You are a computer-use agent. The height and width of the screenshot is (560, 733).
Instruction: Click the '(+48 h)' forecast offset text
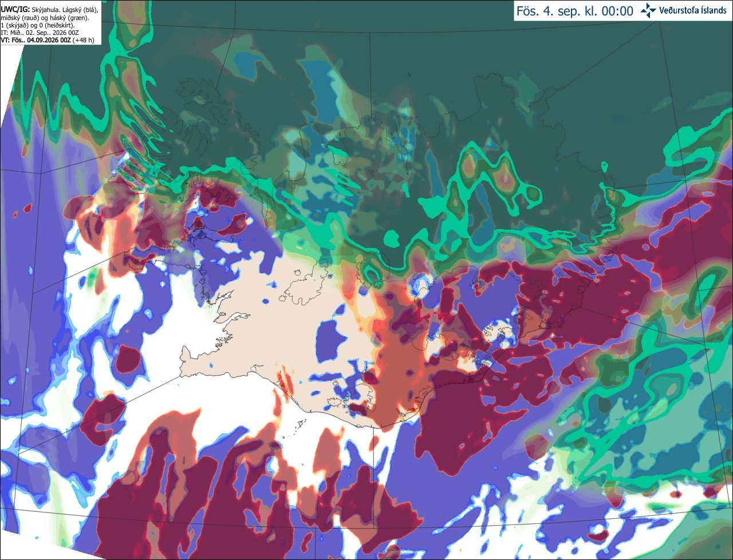(x=84, y=40)
